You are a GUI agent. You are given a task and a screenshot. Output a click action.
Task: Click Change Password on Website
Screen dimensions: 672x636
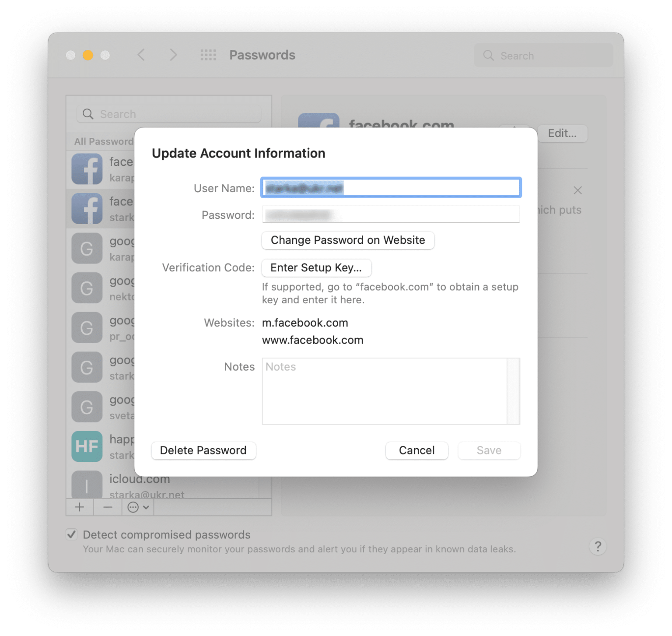tap(347, 240)
